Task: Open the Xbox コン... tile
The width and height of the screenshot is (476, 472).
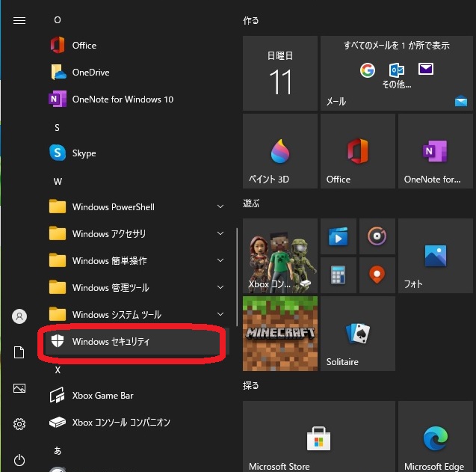Action: (280, 256)
